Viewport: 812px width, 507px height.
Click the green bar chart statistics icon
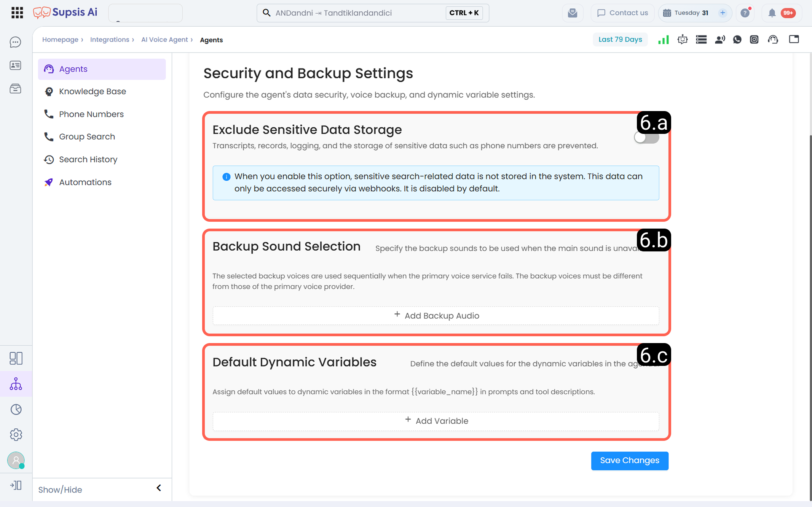(664, 40)
